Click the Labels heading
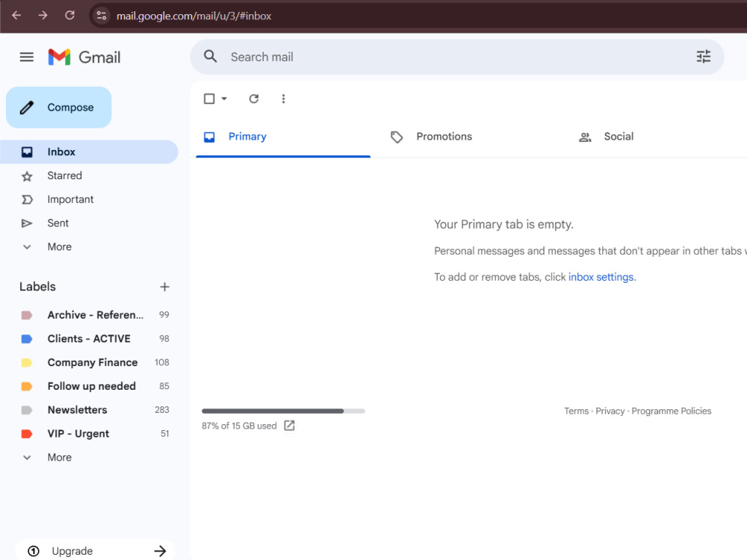The image size is (747, 560). coord(37,287)
